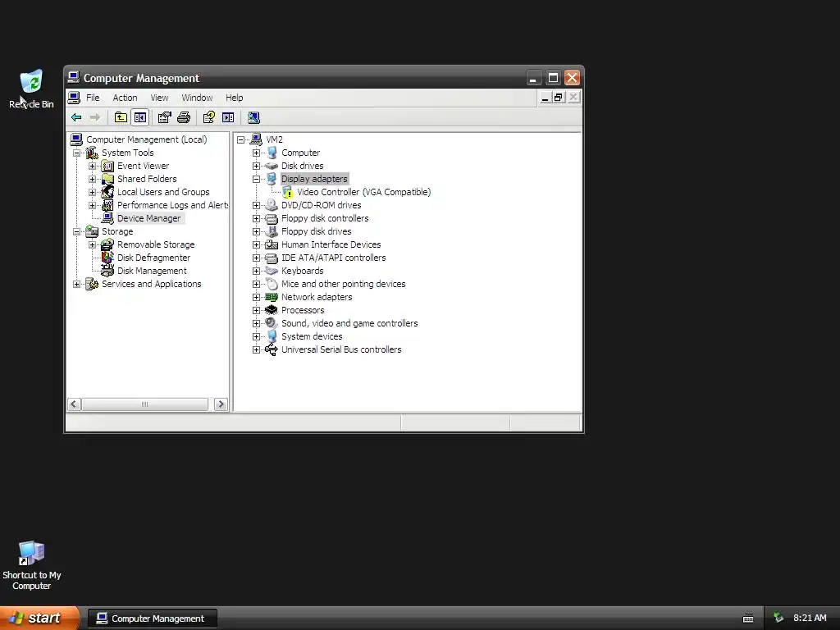Click the Event Viewer icon in tree

coord(107,166)
